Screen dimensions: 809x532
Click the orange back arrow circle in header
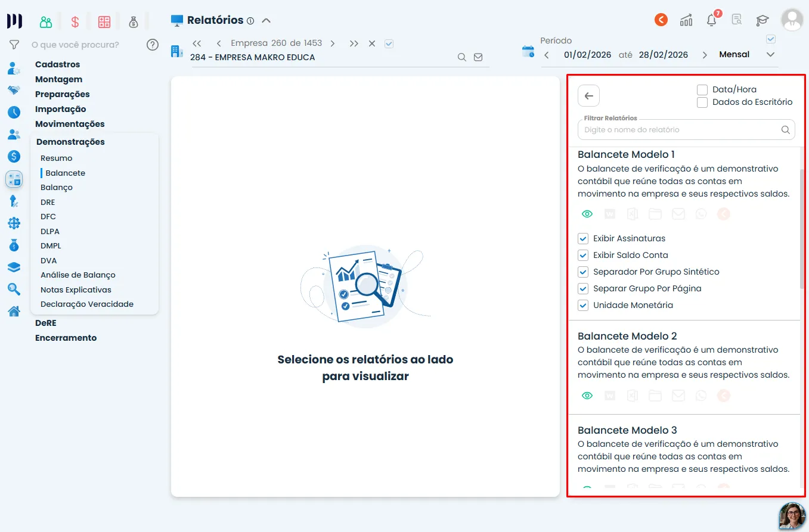coord(661,20)
